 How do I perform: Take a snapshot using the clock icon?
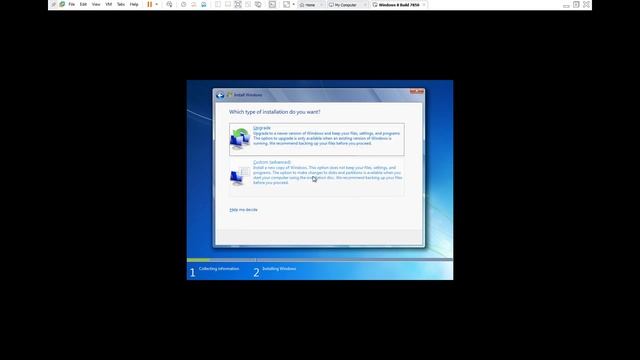183,4
